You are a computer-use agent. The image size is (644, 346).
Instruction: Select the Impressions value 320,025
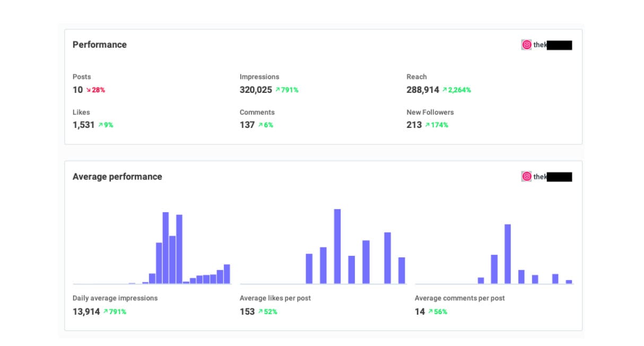(x=255, y=89)
